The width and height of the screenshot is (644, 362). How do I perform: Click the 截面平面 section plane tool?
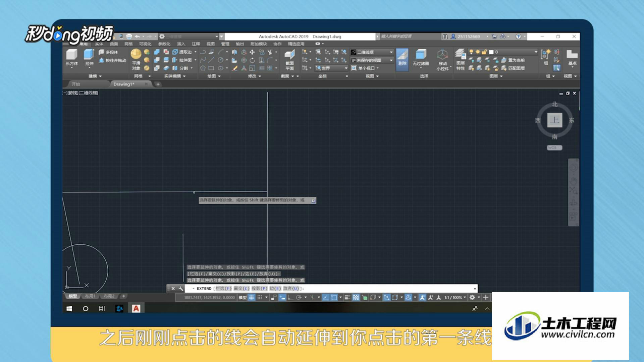click(289, 60)
